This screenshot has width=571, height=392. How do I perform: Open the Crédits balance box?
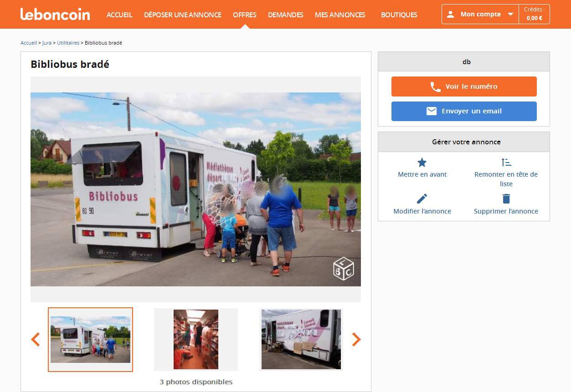(534, 14)
